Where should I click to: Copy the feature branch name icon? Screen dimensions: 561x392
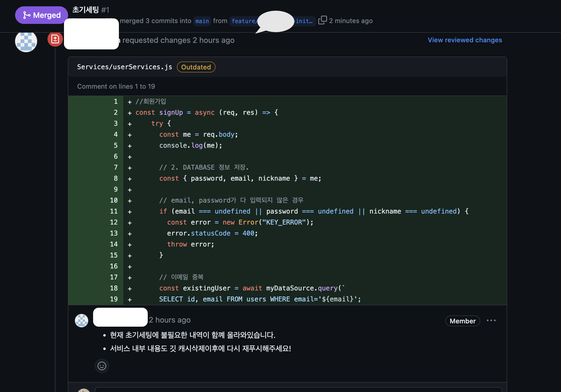(322, 20)
